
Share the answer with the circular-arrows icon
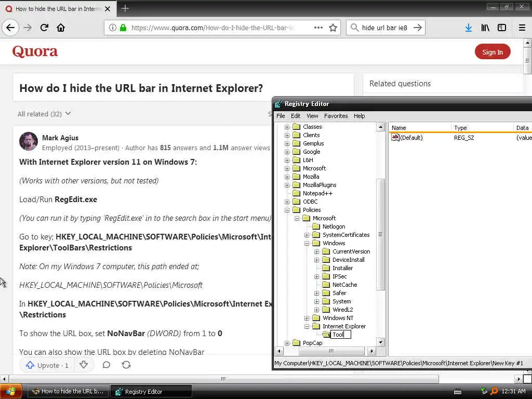[126, 365]
